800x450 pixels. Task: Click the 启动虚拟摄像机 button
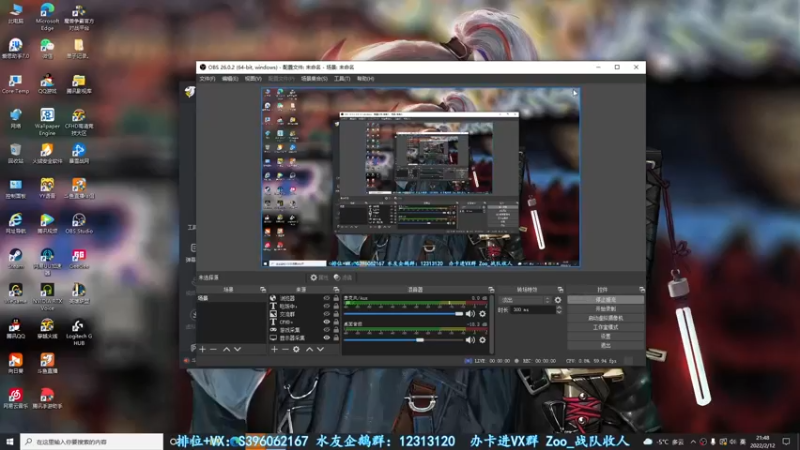tap(606, 318)
